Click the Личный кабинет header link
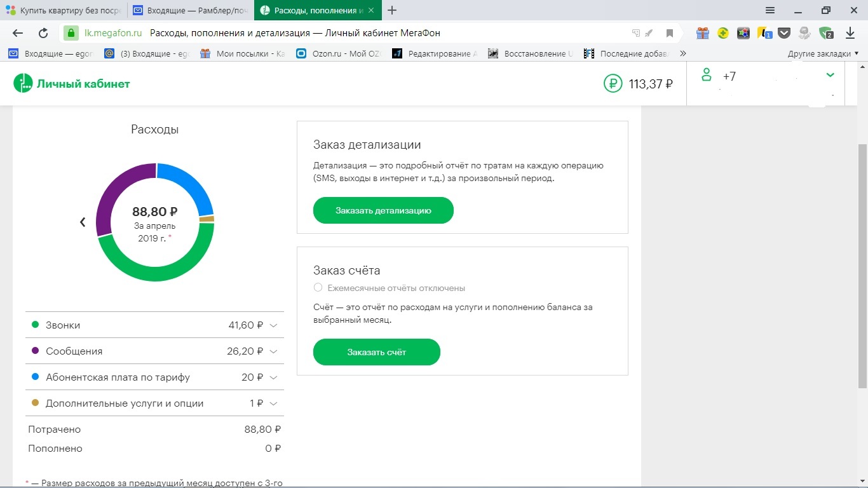Image resolution: width=868 pixels, height=488 pixels. tap(83, 83)
